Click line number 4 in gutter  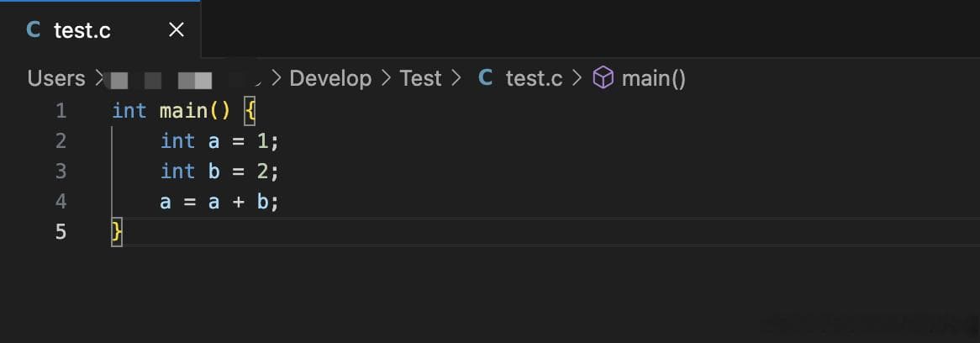tap(61, 201)
